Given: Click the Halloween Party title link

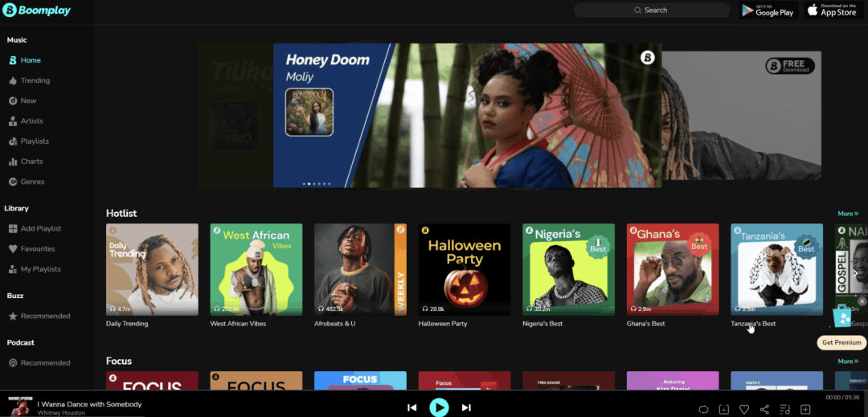Looking at the screenshot, I should click(443, 324).
